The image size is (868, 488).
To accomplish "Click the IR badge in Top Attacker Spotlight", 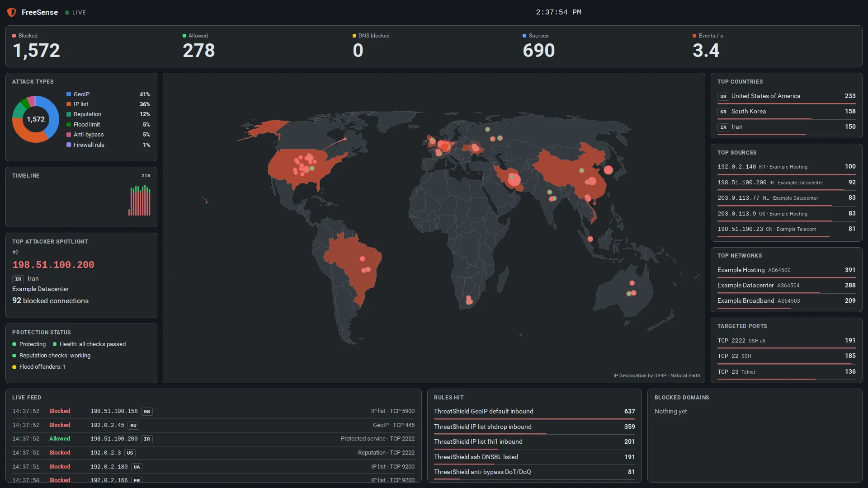I will [x=18, y=279].
